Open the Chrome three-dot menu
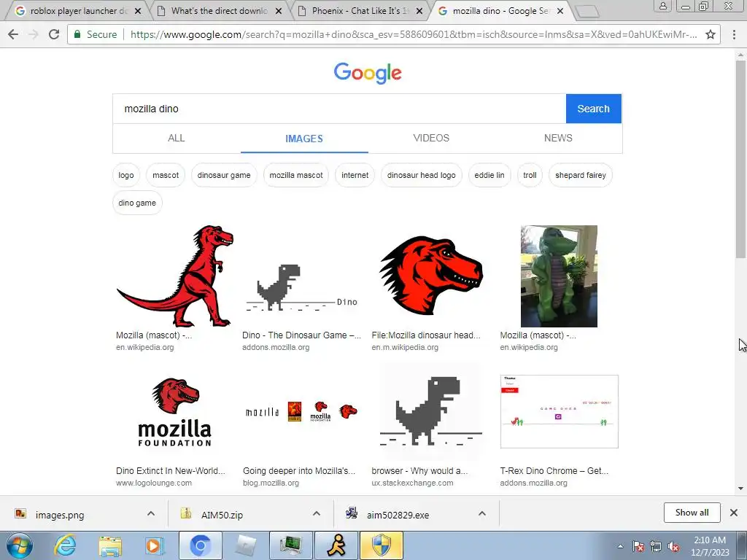The height and width of the screenshot is (560, 747). (734, 34)
